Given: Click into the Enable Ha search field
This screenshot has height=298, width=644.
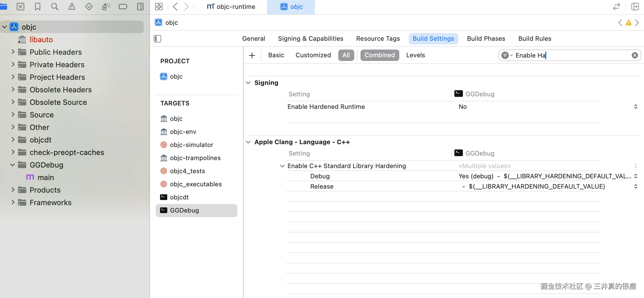Looking at the screenshot, I should pyautogui.click(x=570, y=55).
